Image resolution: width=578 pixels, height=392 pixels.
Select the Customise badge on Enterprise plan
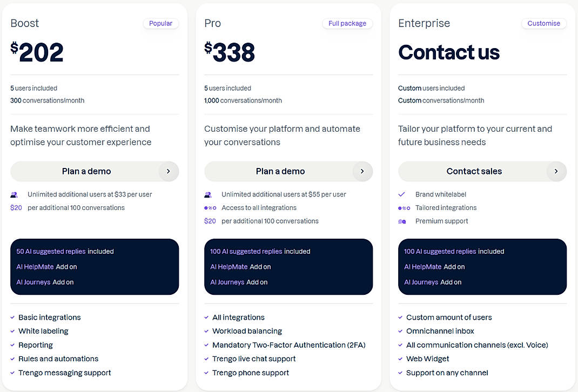click(544, 23)
